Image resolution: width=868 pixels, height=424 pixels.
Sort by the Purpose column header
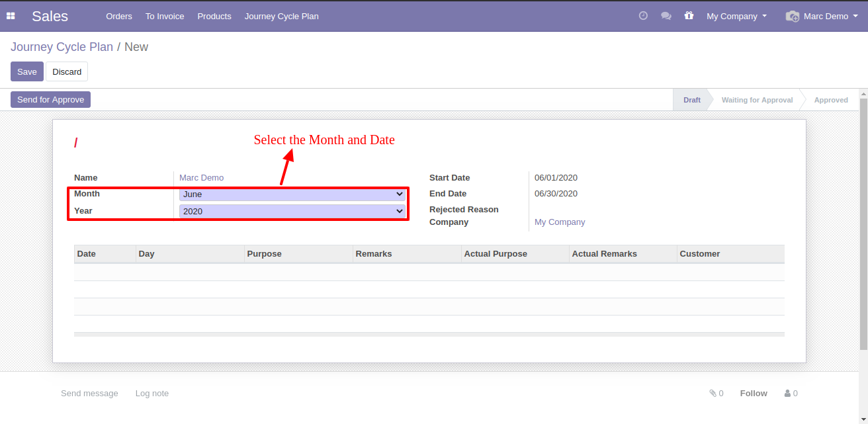(299, 254)
